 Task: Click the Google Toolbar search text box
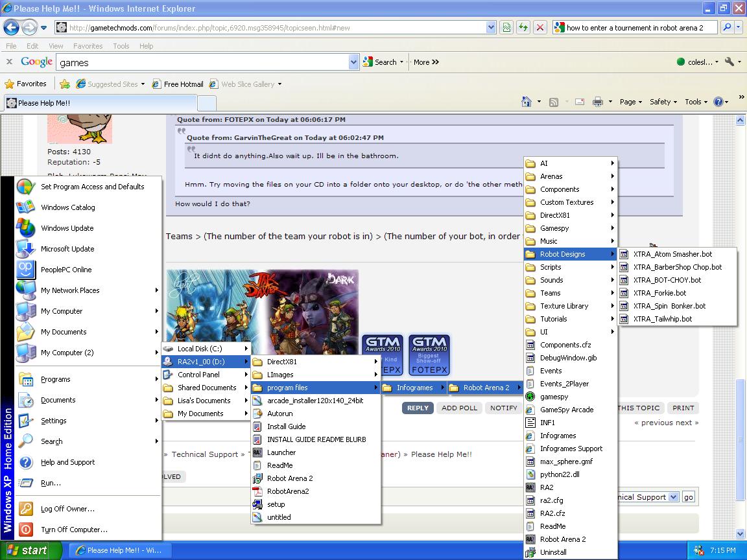(203, 62)
